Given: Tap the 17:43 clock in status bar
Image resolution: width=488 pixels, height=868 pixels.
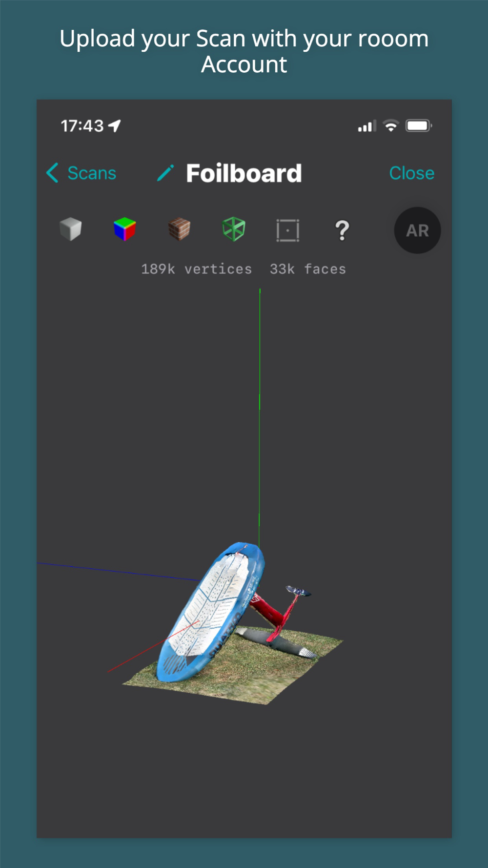Looking at the screenshot, I should click(82, 126).
